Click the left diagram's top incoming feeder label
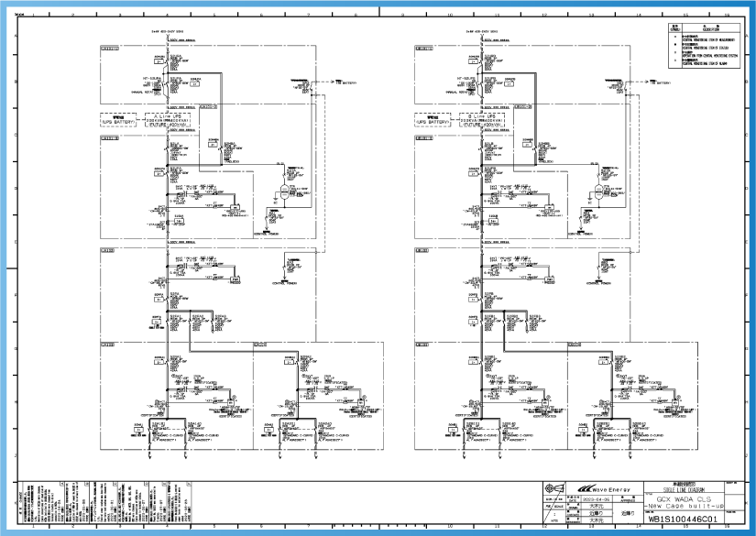Viewport: 756px width, 536px height. click(x=167, y=32)
